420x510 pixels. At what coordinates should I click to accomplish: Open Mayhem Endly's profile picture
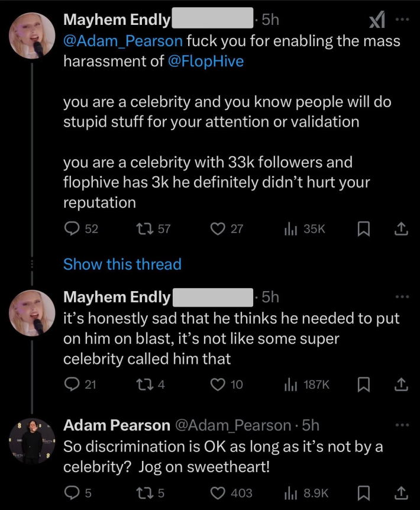[x=33, y=35]
